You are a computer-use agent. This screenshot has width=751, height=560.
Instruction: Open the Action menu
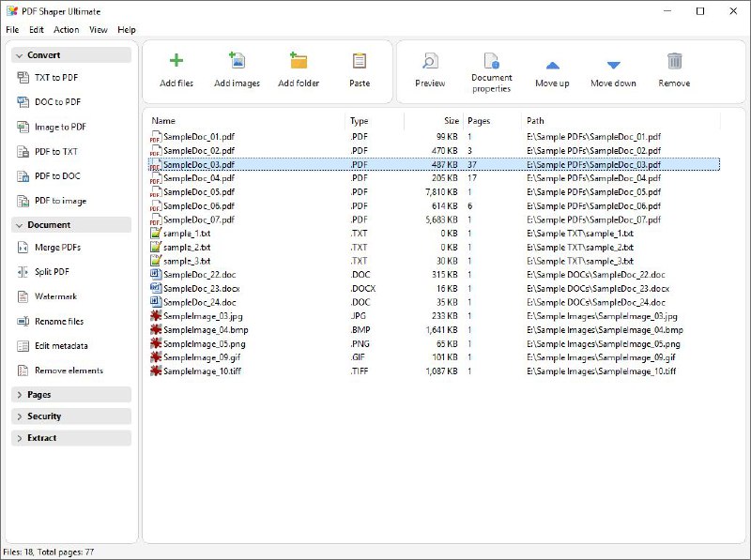coord(66,29)
